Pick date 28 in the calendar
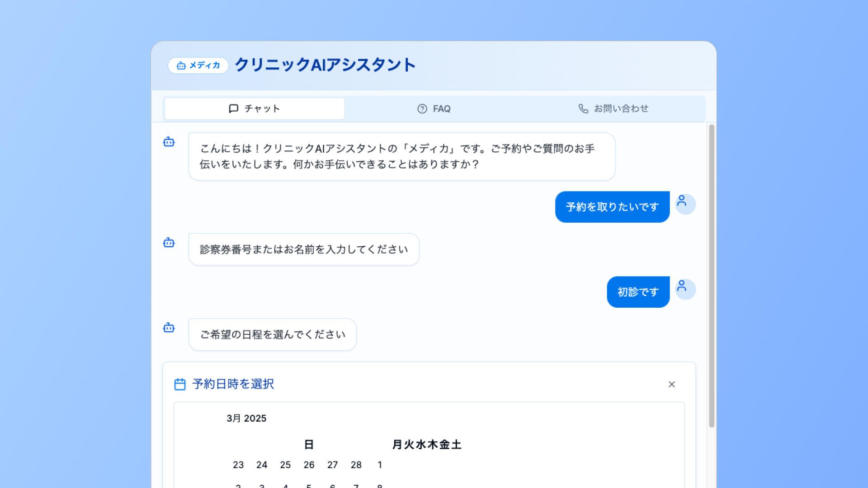 click(356, 465)
